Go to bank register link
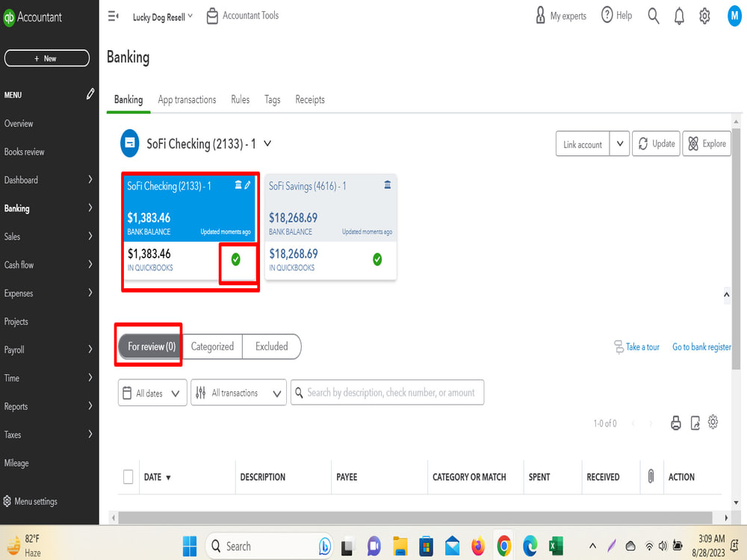Viewport: 747px width, 560px height. pos(701,346)
